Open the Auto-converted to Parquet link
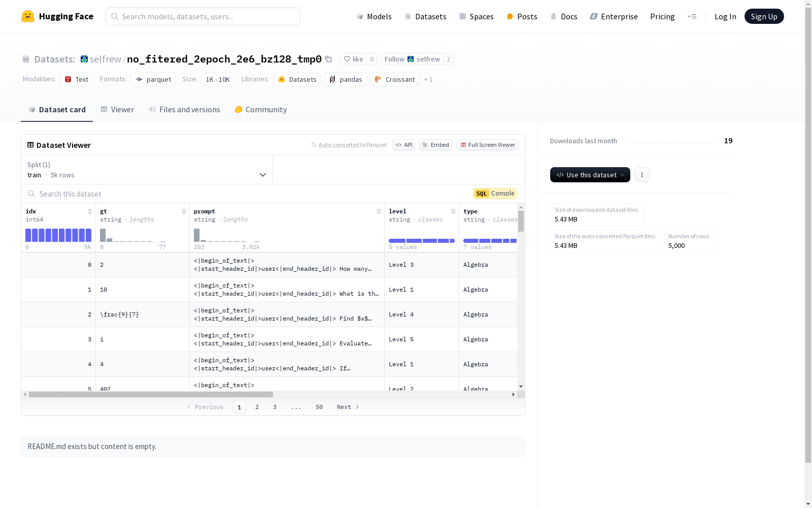This screenshot has width=812, height=508. pyautogui.click(x=352, y=145)
